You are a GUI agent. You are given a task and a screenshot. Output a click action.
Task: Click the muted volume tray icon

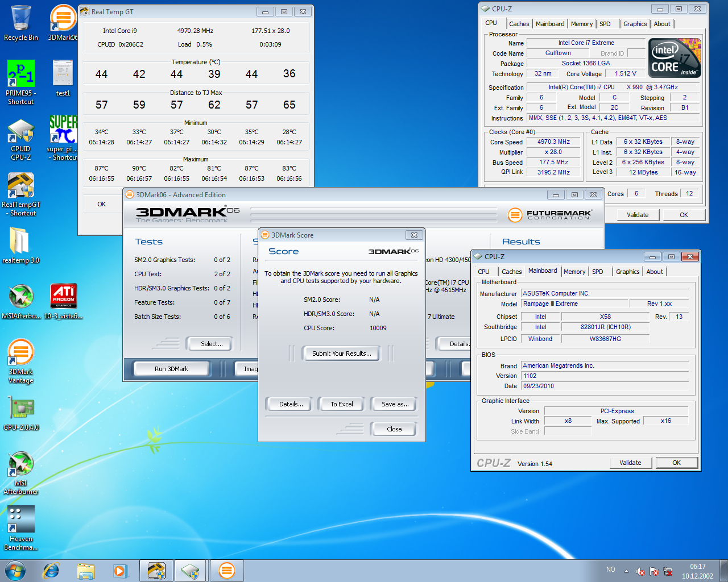(640, 571)
